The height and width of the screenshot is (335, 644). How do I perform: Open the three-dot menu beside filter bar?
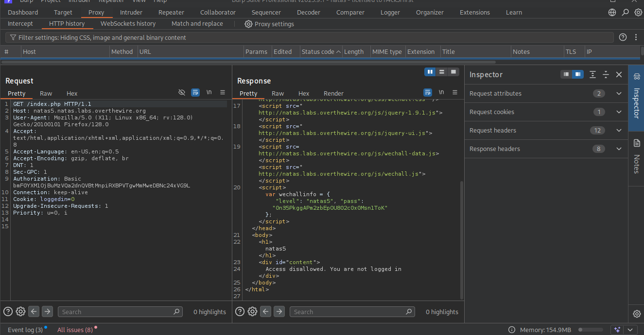pyautogui.click(x=636, y=37)
